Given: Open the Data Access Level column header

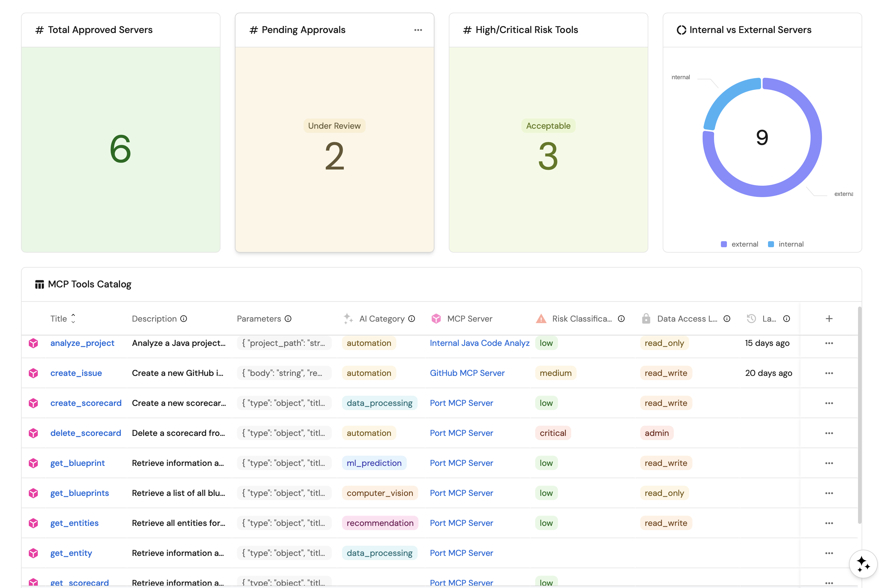Looking at the screenshot, I should 686,318.
